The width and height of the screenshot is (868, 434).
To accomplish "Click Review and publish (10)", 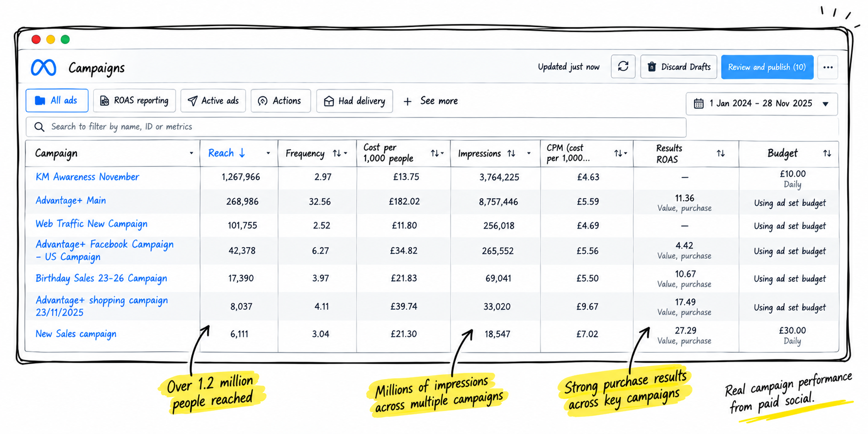I will (x=767, y=67).
